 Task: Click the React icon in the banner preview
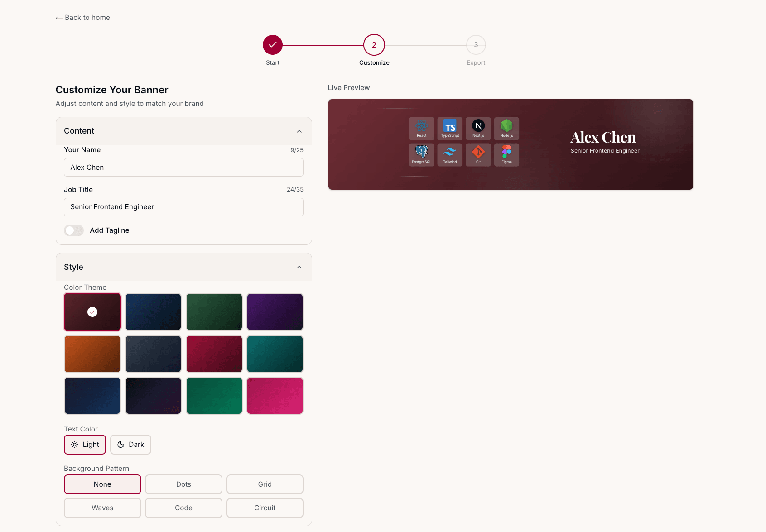coord(421,128)
